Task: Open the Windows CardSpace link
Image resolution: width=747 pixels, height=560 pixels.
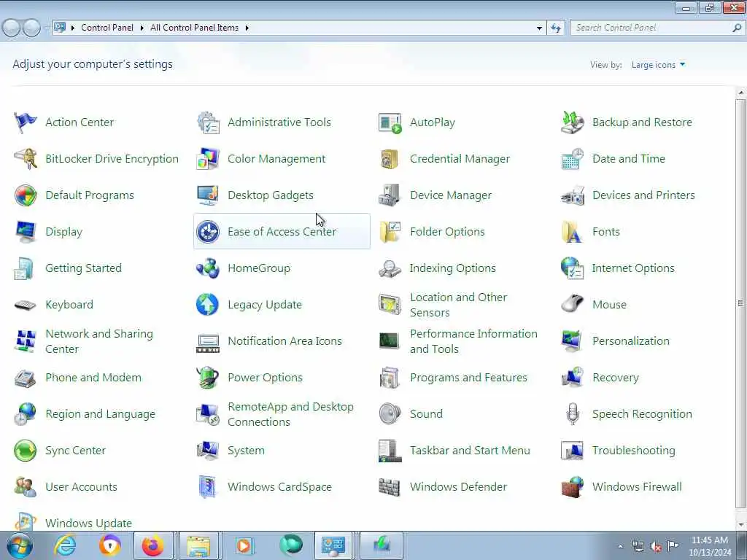Action: pyautogui.click(x=279, y=486)
